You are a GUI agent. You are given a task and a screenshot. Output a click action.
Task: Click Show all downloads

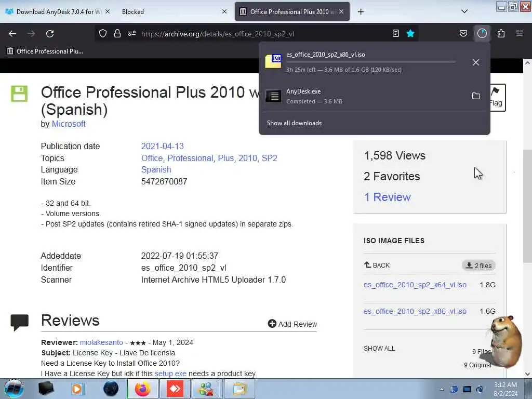pos(294,123)
